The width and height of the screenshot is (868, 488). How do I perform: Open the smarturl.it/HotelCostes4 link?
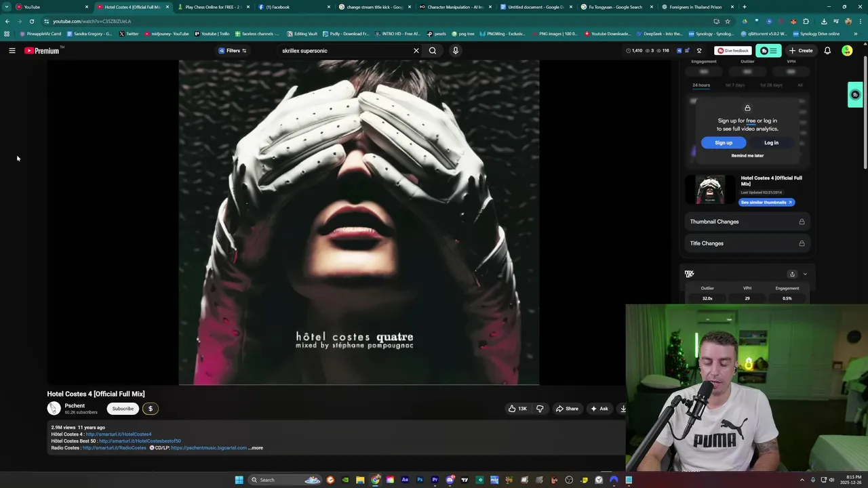pos(119,434)
